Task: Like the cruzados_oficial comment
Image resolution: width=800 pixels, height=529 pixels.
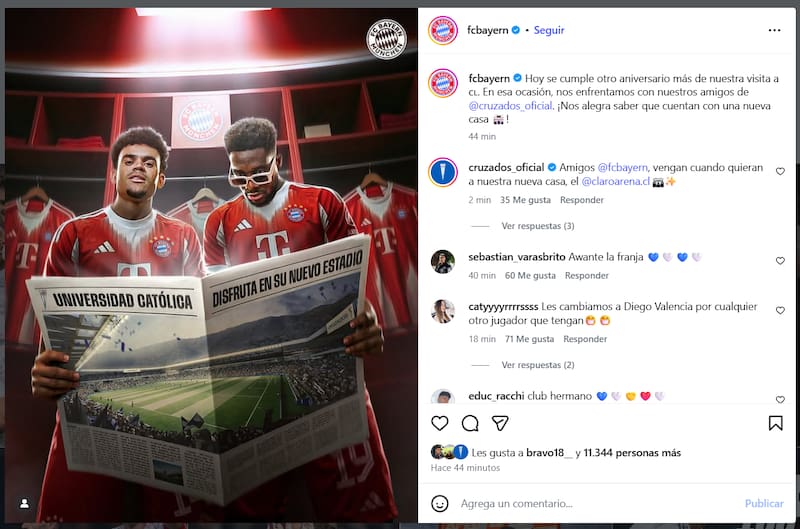Action: pos(780,171)
